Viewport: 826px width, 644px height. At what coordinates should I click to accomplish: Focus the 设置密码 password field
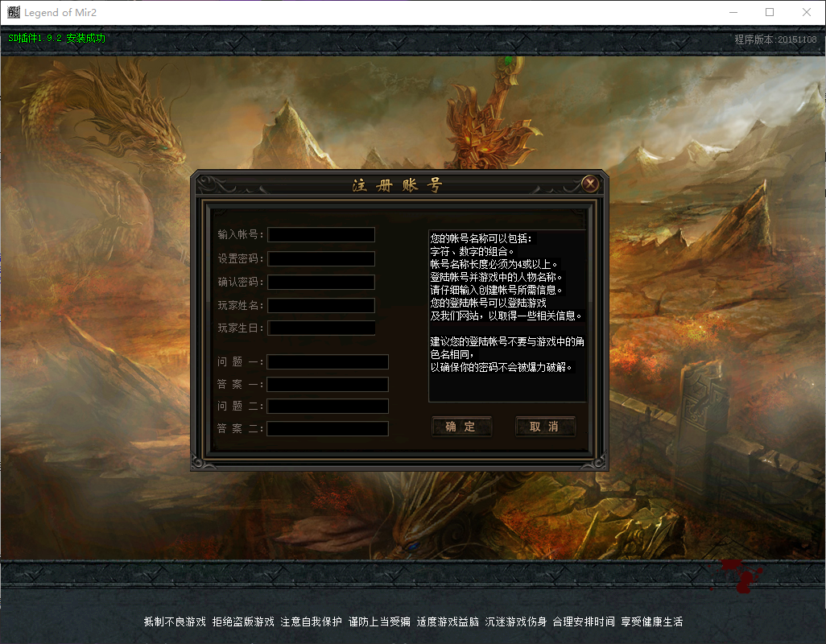tap(321, 258)
